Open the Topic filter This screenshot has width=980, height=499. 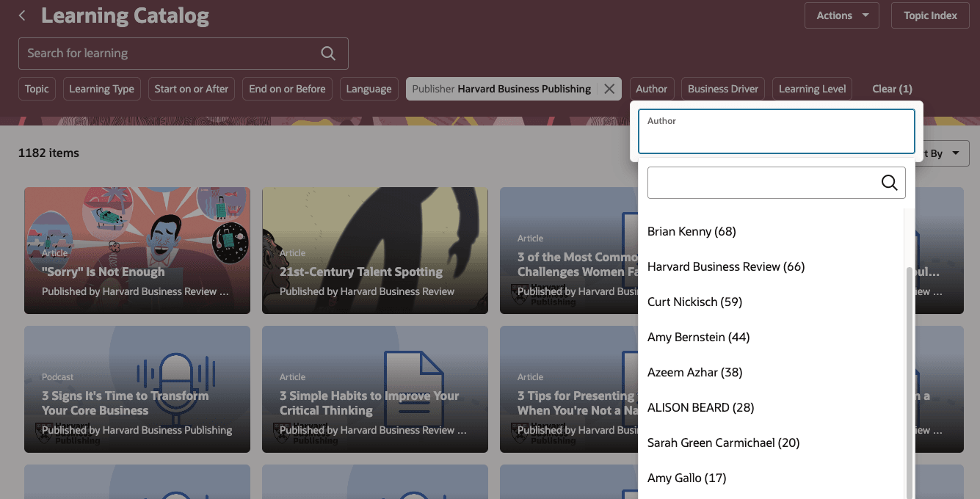point(37,89)
